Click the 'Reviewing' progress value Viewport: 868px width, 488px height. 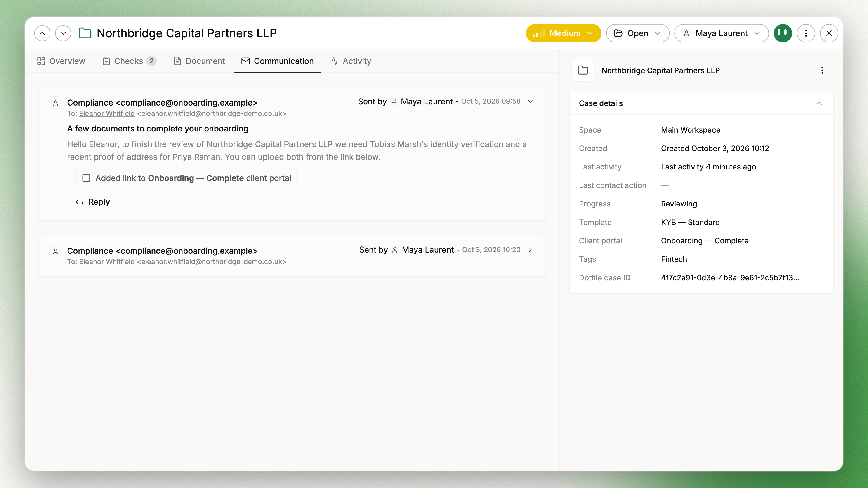[x=679, y=204]
